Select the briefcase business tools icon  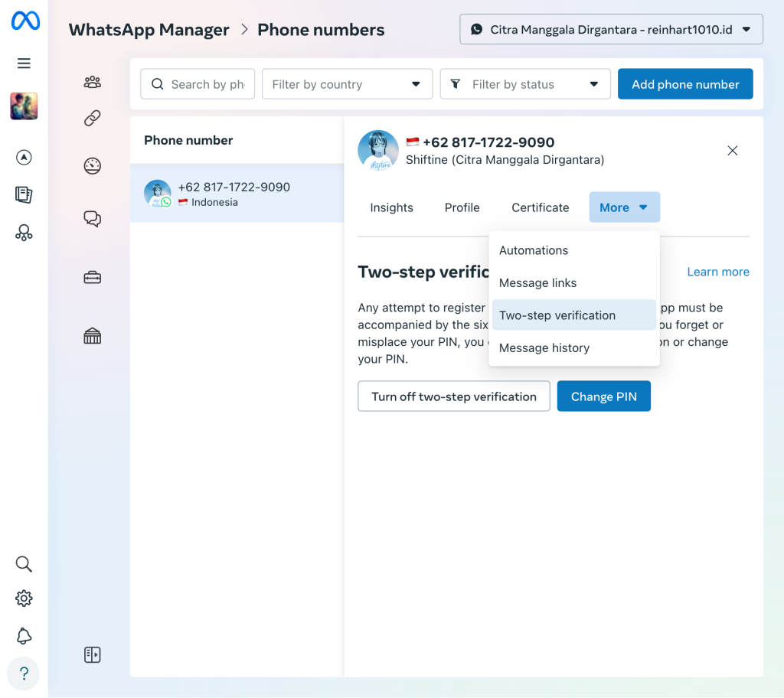coord(92,277)
